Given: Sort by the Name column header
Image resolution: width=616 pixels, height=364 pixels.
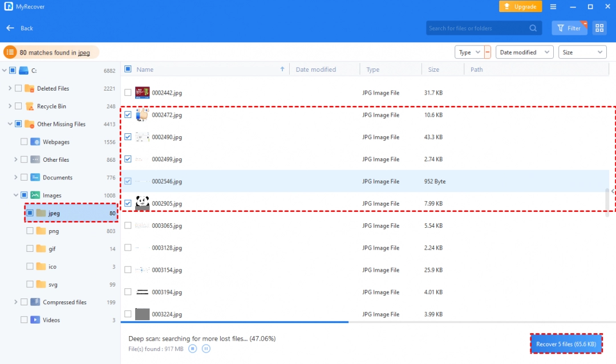Looking at the screenshot, I should [145, 69].
